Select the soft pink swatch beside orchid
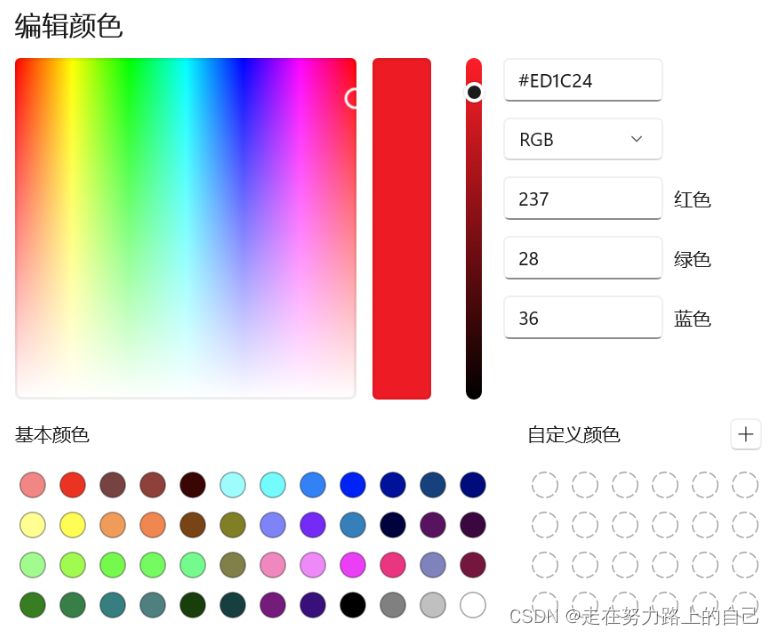Screen dimensions: 774x635 [x=272, y=565]
